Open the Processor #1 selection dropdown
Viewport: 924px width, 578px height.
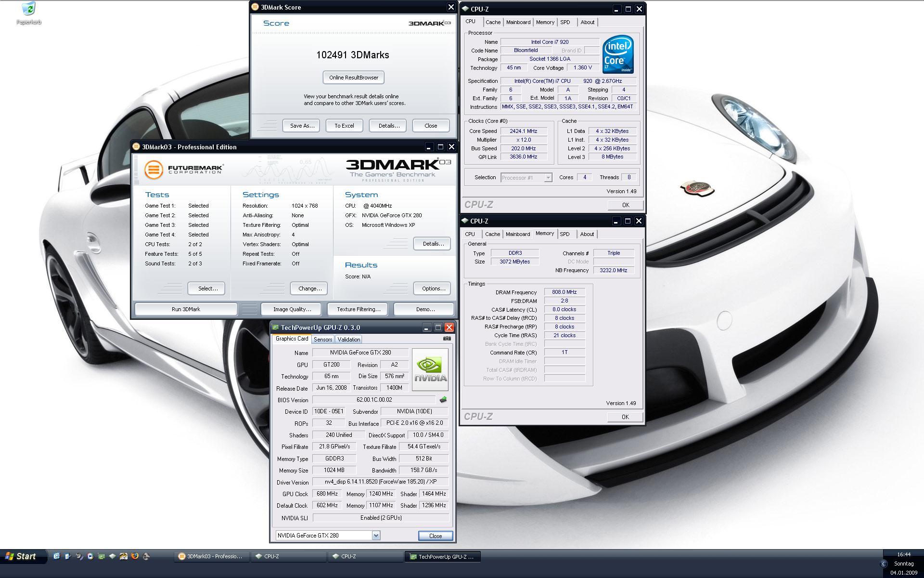click(548, 178)
